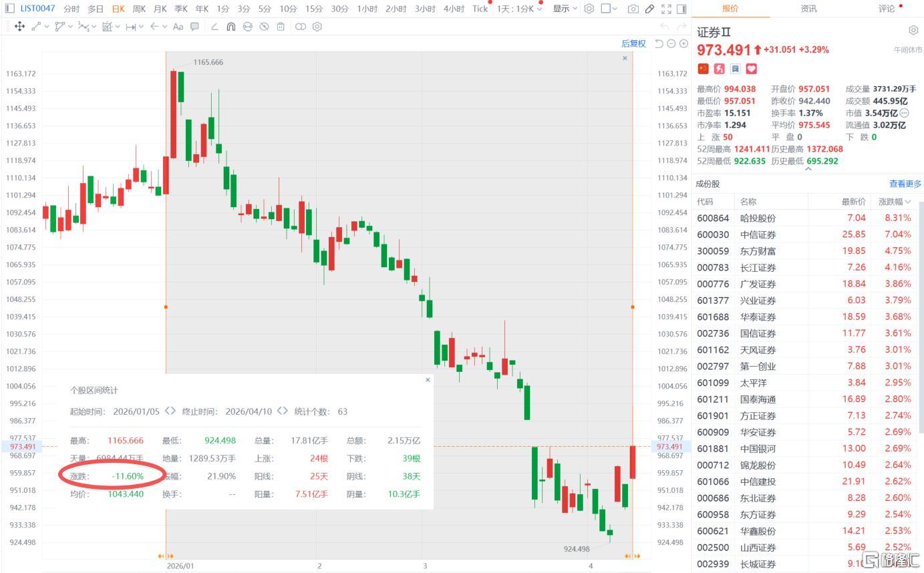Select the text annotation tool (Aa)
Image resolution: width=924 pixels, height=573 pixels.
(178, 27)
